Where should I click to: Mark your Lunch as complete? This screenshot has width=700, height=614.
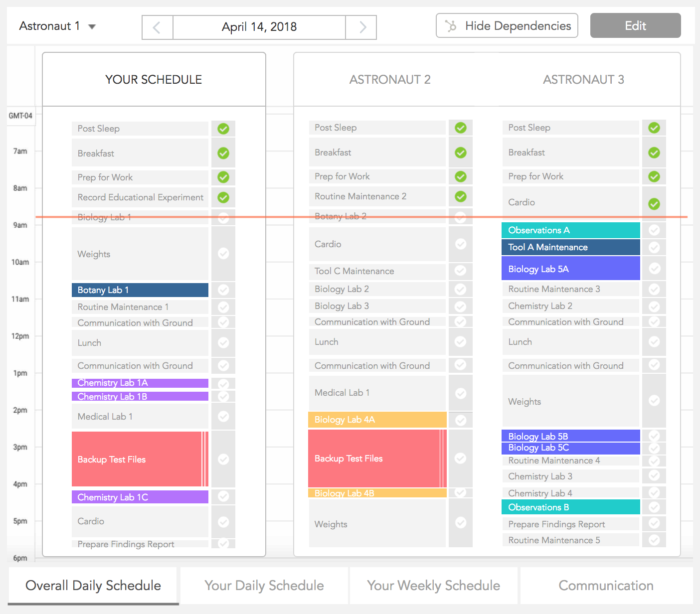pos(223,342)
